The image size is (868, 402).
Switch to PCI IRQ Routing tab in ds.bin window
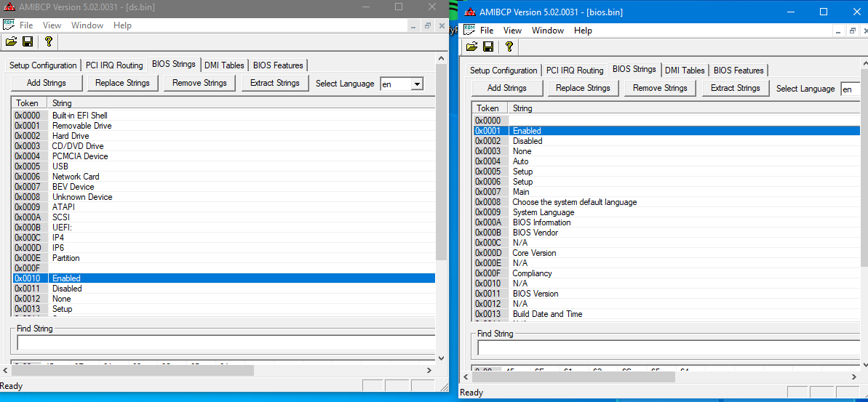(x=114, y=65)
